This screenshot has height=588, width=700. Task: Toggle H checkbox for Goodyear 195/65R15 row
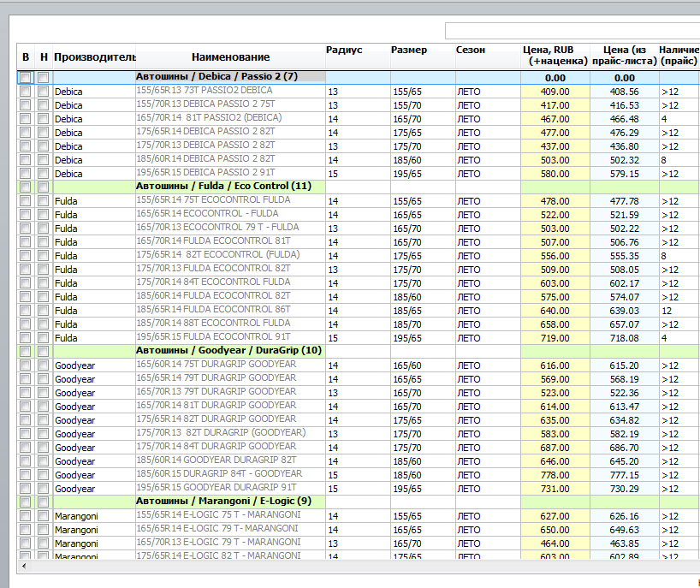[x=44, y=489]
